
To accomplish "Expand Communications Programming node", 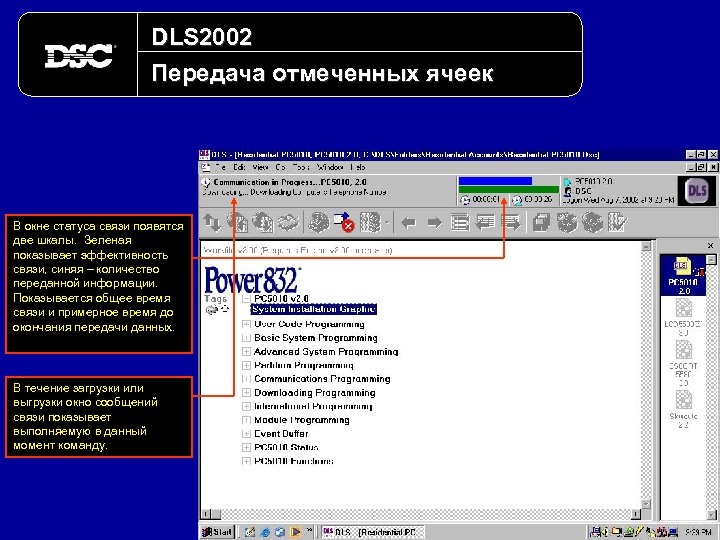I will pos(246,379).
